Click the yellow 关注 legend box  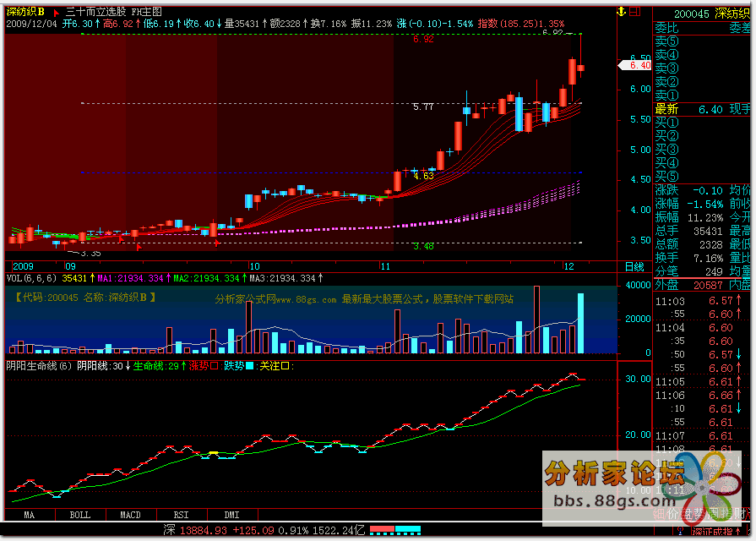[x=295, y=366]
